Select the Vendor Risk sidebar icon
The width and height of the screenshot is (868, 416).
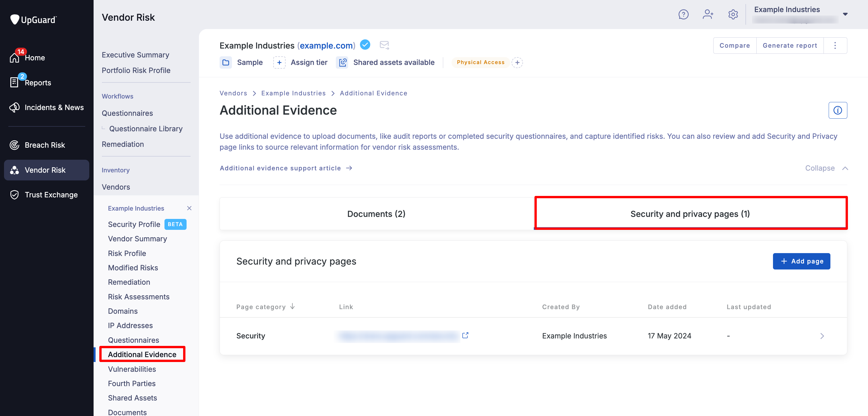pos(14,170)
